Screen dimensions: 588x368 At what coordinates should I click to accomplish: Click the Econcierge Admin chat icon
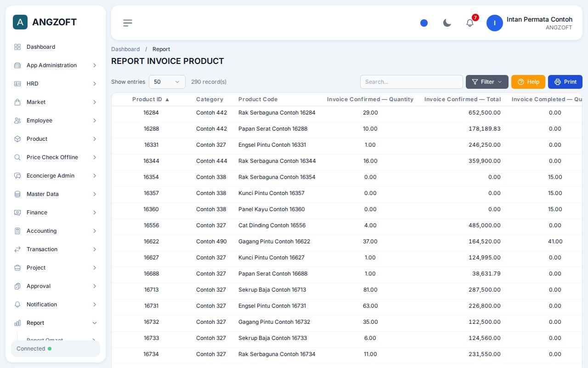click(17, 176)
